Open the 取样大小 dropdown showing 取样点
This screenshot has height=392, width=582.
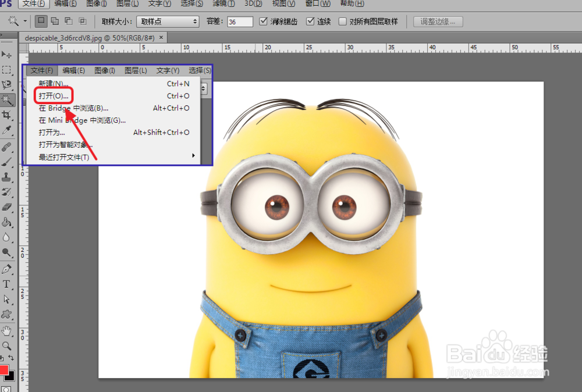pyautogui.click(x=168, y=22)
